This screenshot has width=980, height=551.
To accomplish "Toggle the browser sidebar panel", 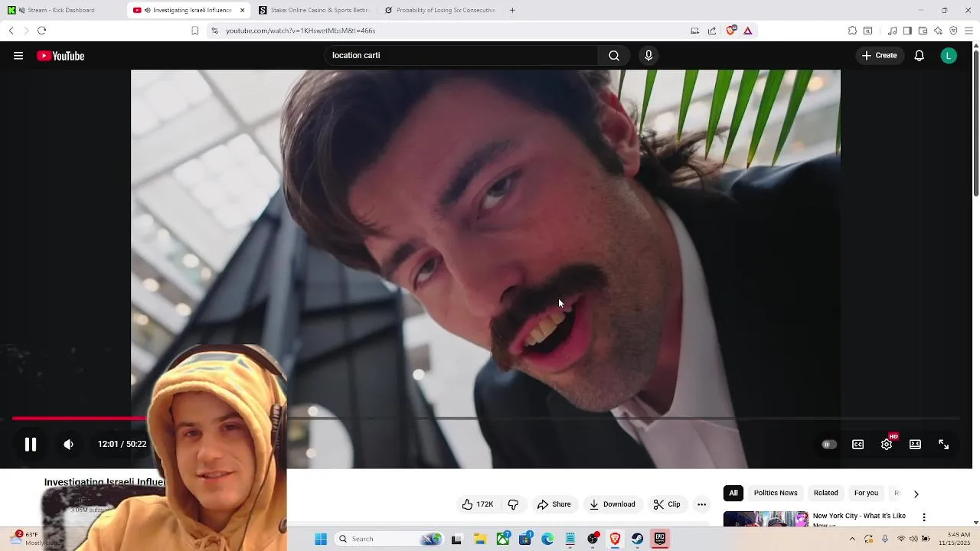I will point(907,31).
